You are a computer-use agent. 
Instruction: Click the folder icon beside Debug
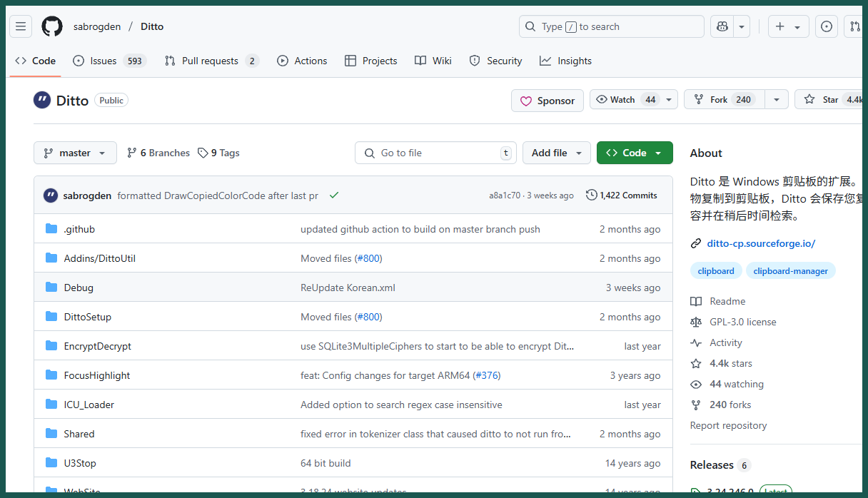pyautogui.click(x=51, y=287)
